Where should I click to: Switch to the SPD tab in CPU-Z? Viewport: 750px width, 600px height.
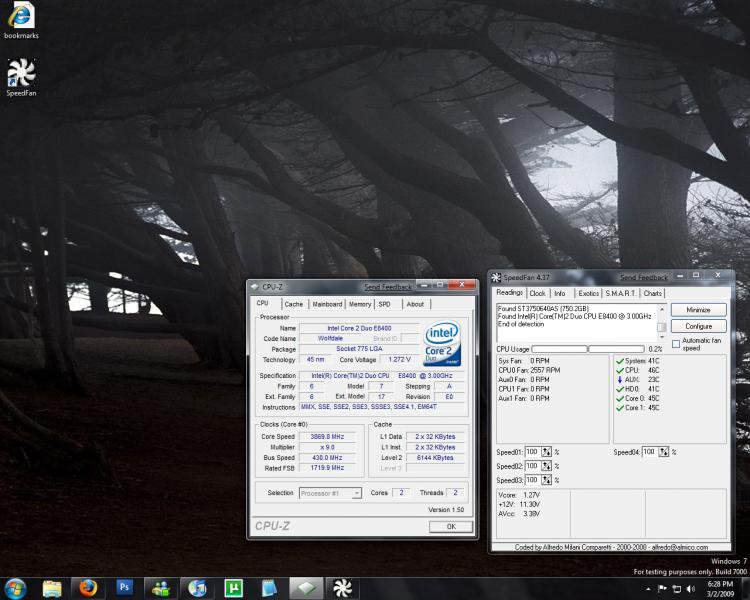[x=385, y=304]
